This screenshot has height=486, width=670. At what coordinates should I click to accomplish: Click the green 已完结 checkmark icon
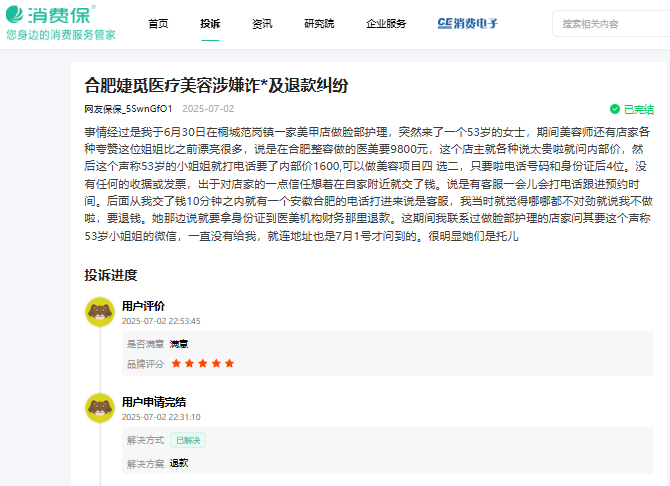(x=615, y=109)
